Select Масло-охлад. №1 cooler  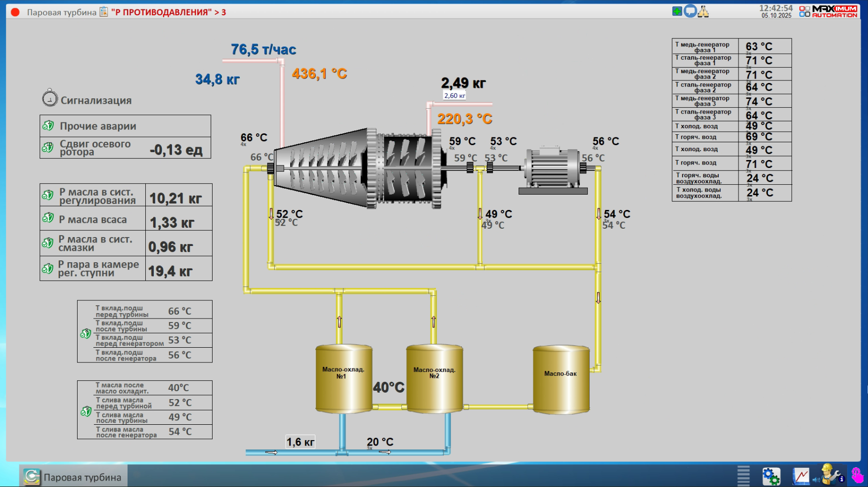[x=344, y=378]
